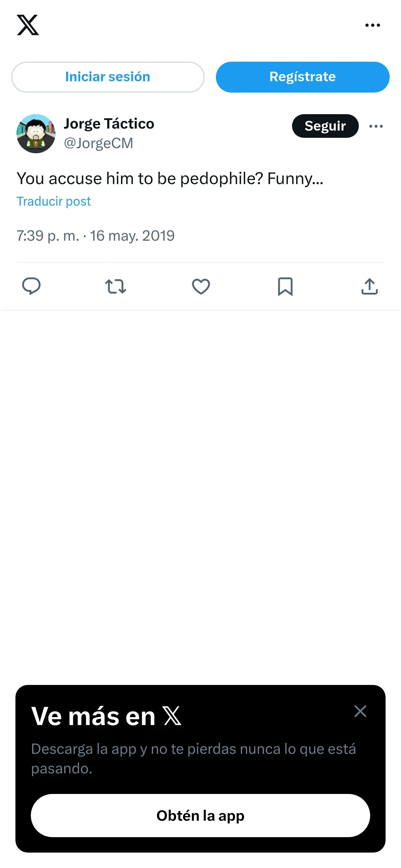This screenshot has height=868, width=401.
Task: Open Jorge Táctico's profile picture
Action: coord(36,134)
